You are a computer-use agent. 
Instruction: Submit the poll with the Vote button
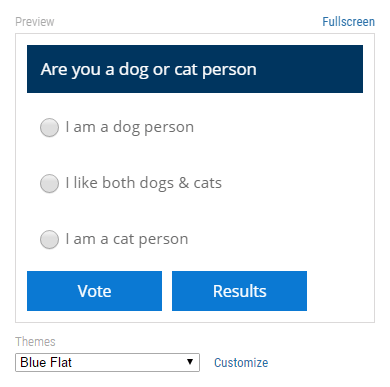[94, 291]
